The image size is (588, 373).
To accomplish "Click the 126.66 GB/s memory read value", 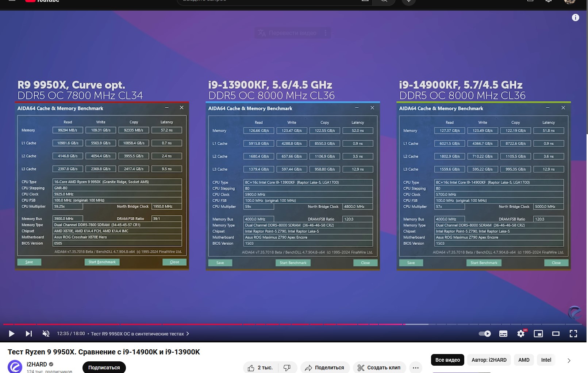I will point(259,131).
